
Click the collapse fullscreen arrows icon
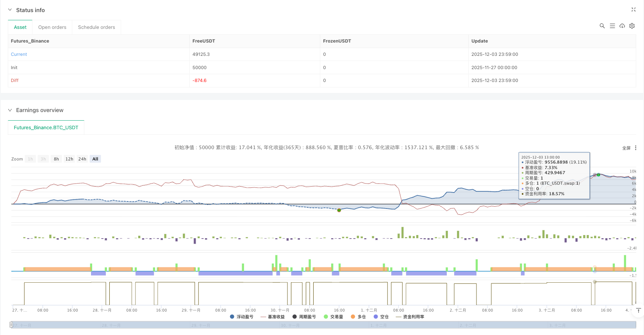click(x=633, y=10)
